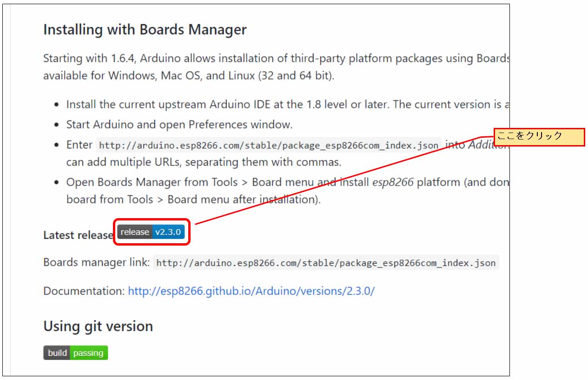Viewport: 588px width, 380px height.
Task: Click the 'Starting with 1.6.4' intro paragraph
Action: click(x=276, y=67)
